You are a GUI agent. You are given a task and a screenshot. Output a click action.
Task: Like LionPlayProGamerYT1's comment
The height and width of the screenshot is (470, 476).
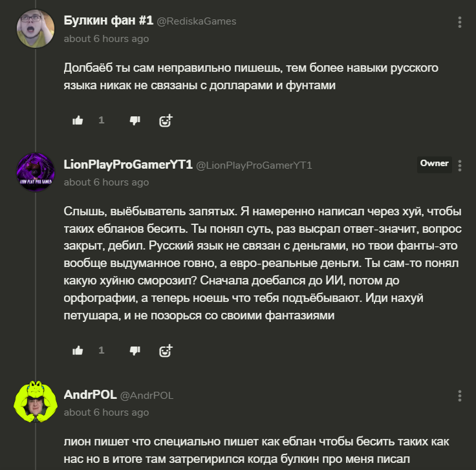pyautogui.click(x=78, y=350)
